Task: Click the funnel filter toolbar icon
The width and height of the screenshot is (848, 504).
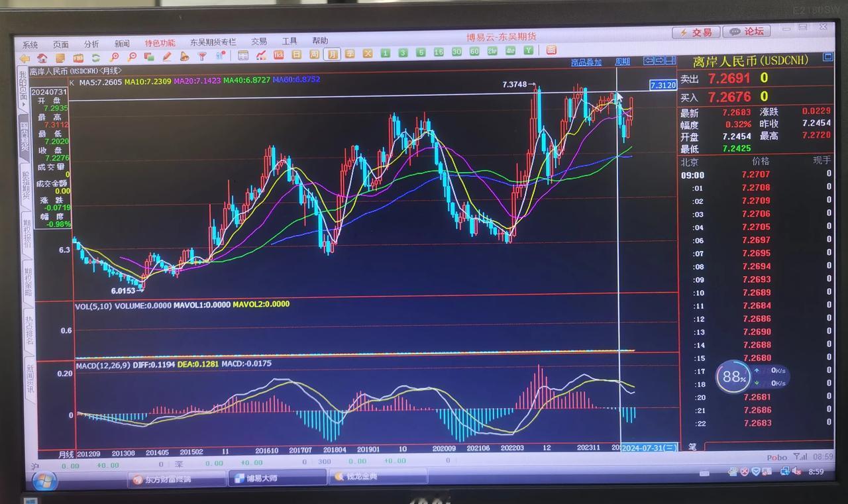Action: pyautogui.click(x=202, y=56)
